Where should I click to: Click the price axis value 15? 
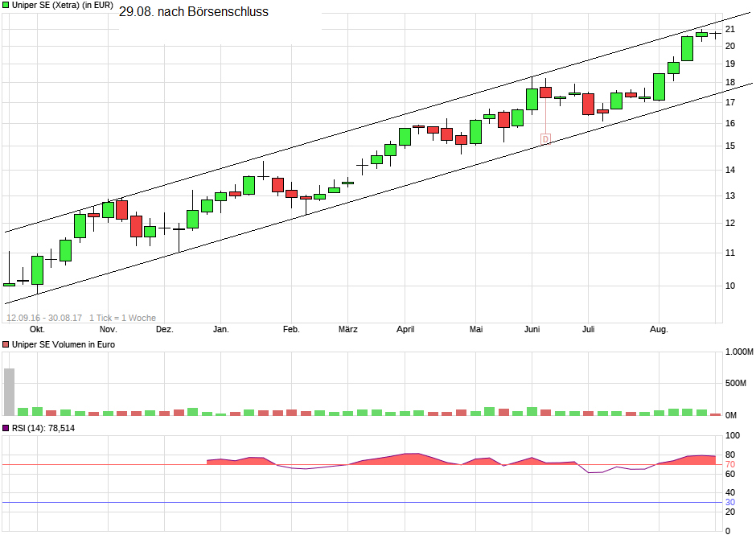coord(730,146)
